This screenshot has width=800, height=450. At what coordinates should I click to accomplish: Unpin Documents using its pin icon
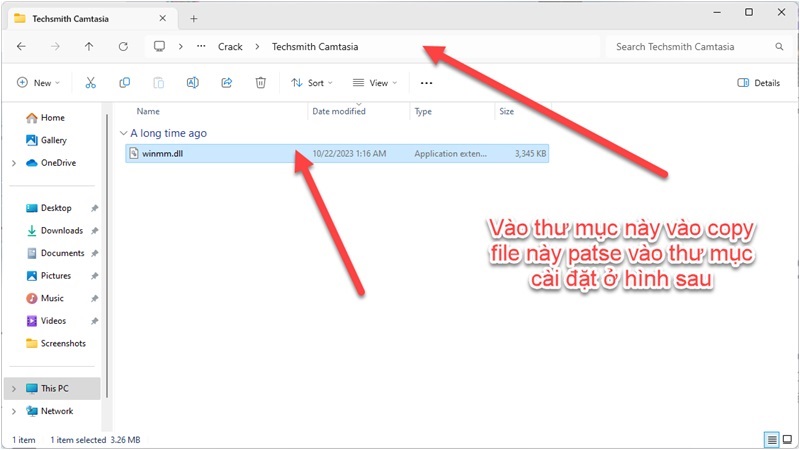tap(94, 253)
